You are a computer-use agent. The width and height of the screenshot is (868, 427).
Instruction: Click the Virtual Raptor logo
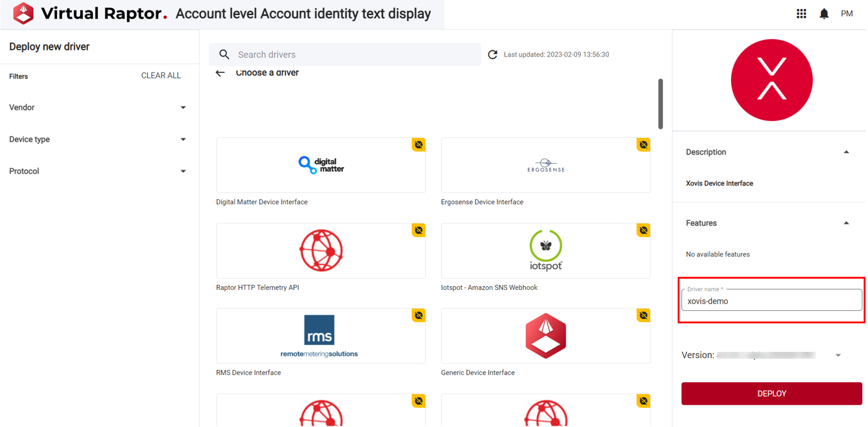pos(23,12)
